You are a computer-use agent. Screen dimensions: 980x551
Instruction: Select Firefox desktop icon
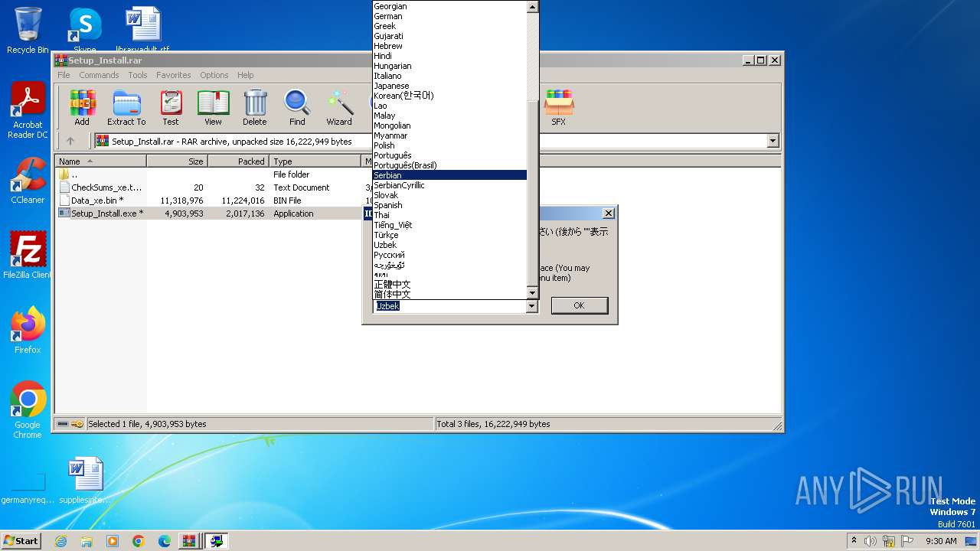[28, 331]
